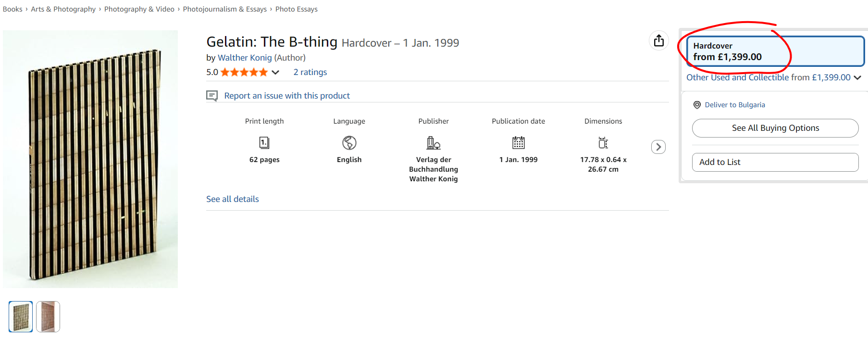Click See all details link

(x=232, y=199)
